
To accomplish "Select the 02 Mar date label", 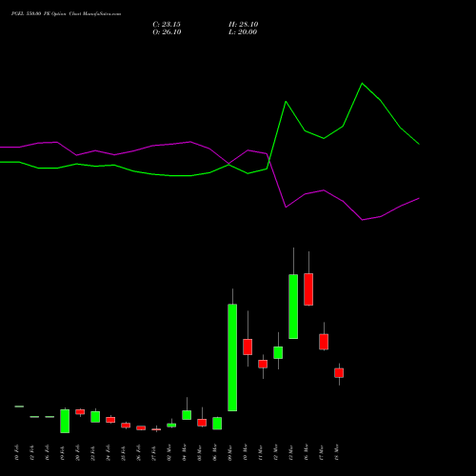I will (169, 452).
